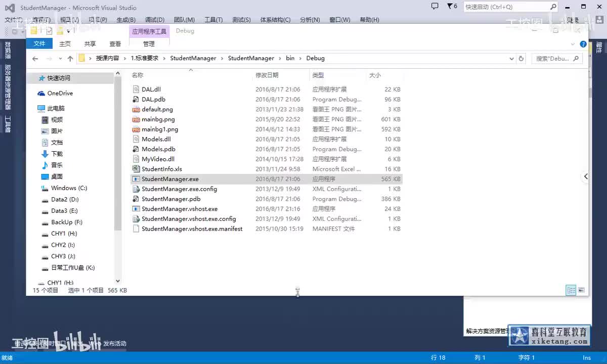Click the left-pointing arrow on Visual Studio right edge
The height and width of the screenshot is (364, 607).
586,176
